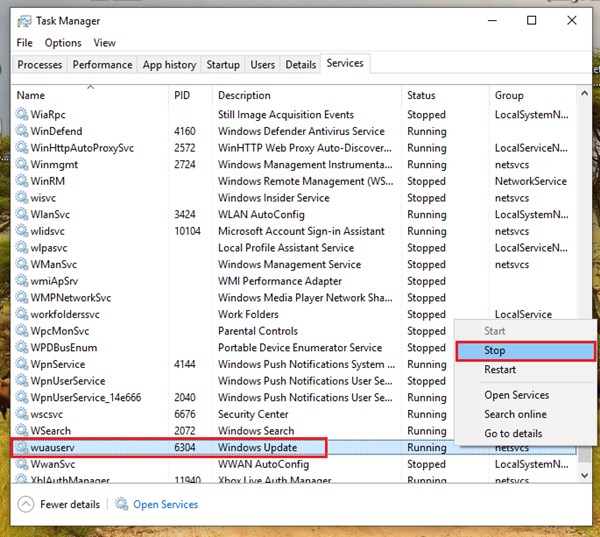Screen dimensions: 600x537
Task: Switch to the App history tab
Action: (x=169, y=64)
